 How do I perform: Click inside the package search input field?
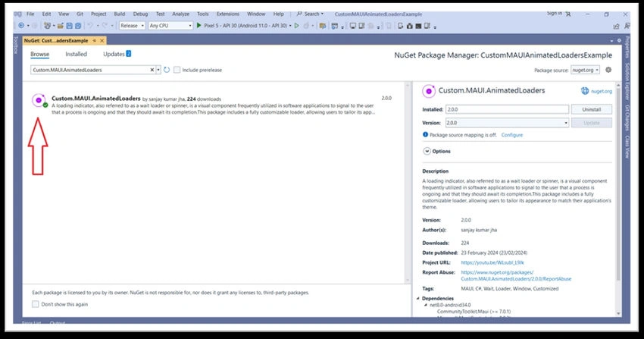click(x=89, y=70)
